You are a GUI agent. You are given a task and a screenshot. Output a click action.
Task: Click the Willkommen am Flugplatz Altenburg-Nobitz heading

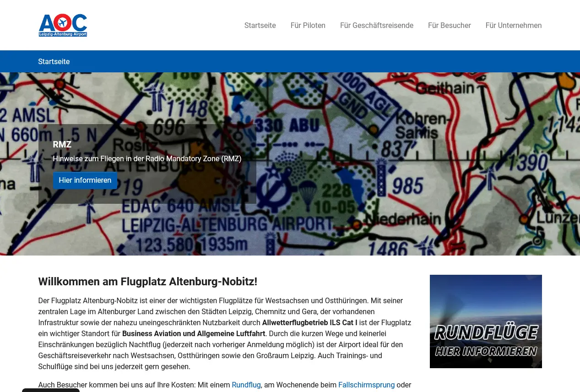click(148, 282)
